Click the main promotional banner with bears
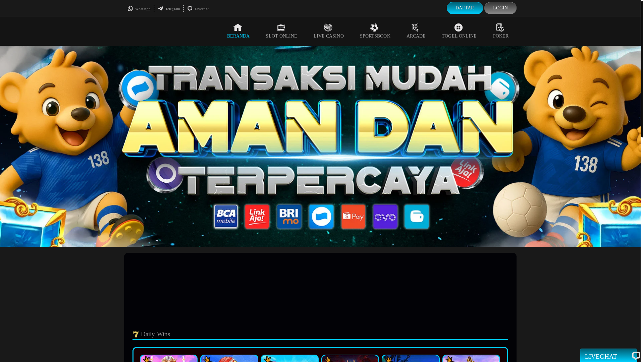Image resolution: width=644 pixels, height=362 pixels. [x=320, y=146]
